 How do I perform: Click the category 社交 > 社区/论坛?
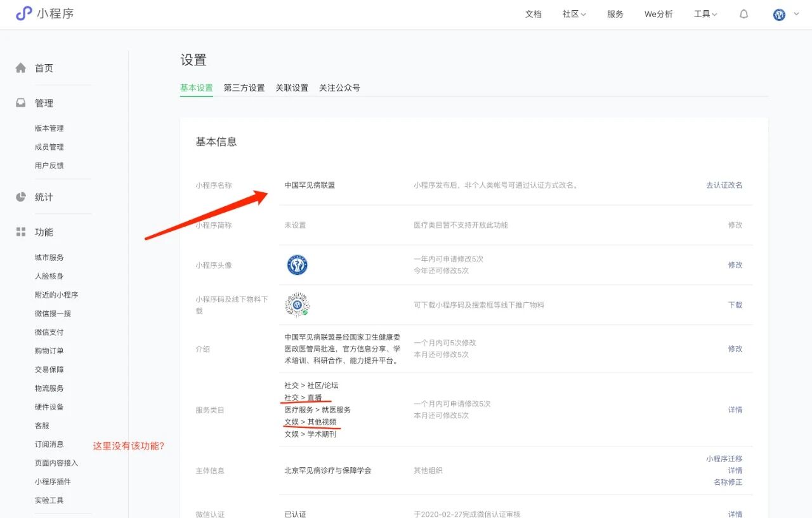click(311, 385)
